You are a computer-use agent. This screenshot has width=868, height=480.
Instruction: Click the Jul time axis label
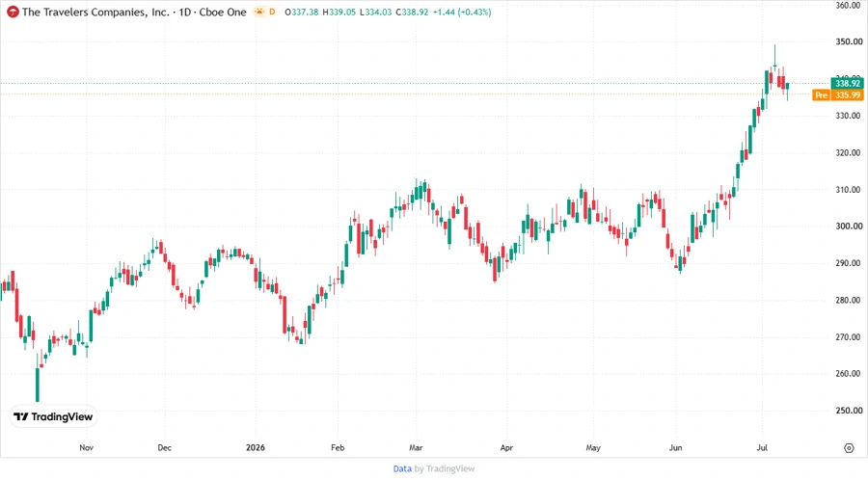coord(762,447)
